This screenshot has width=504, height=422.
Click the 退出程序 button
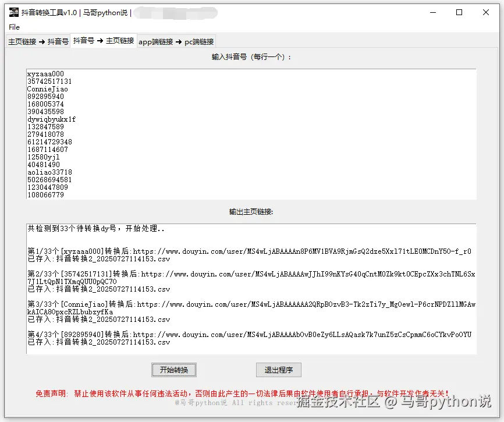point(278,370)
